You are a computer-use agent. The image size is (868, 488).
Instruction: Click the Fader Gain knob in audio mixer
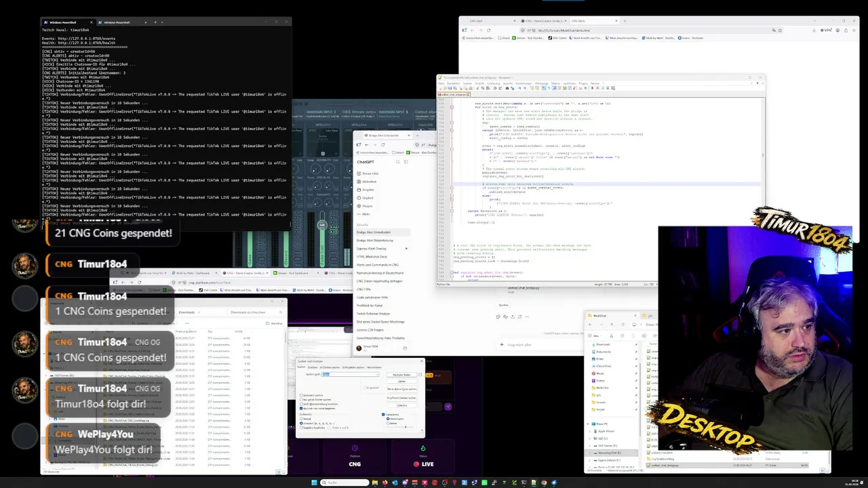[322, 226]
